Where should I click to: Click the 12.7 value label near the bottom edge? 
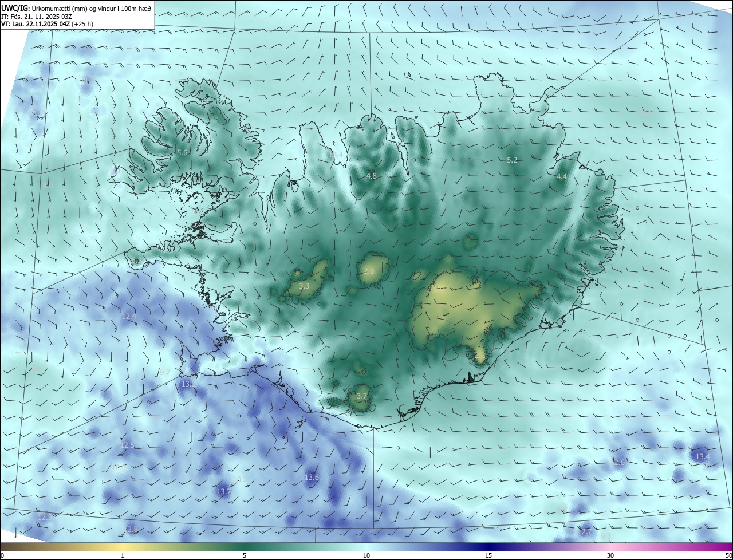(x=585, y=532)
